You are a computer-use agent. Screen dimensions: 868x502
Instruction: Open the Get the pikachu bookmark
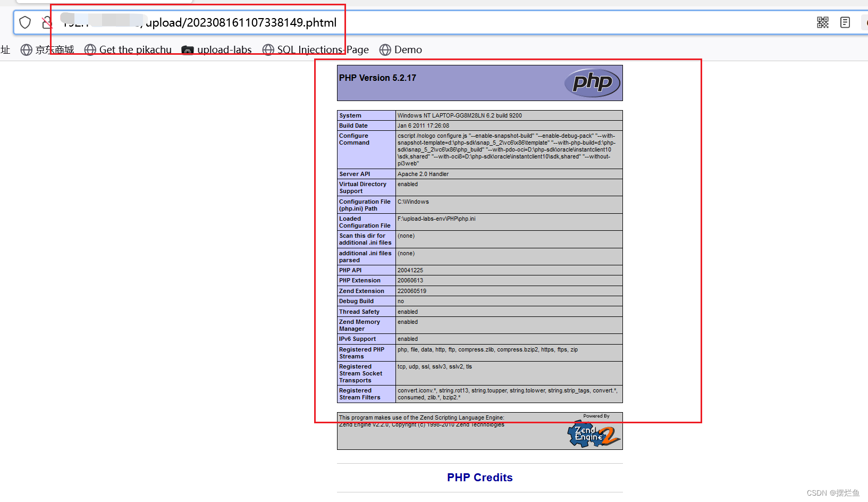tap(128, 49)
